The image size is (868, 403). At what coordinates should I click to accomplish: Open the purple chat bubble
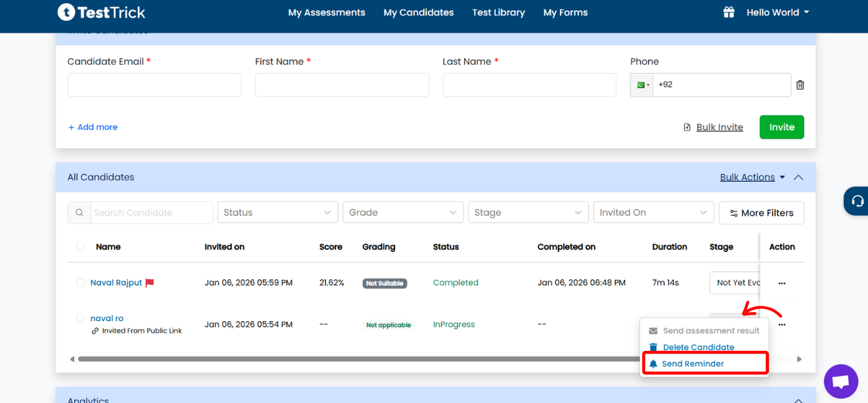click(841, 381)
